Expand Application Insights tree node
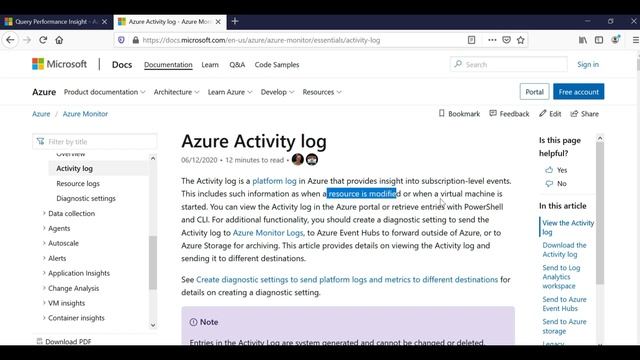 [x=44, y=273]
